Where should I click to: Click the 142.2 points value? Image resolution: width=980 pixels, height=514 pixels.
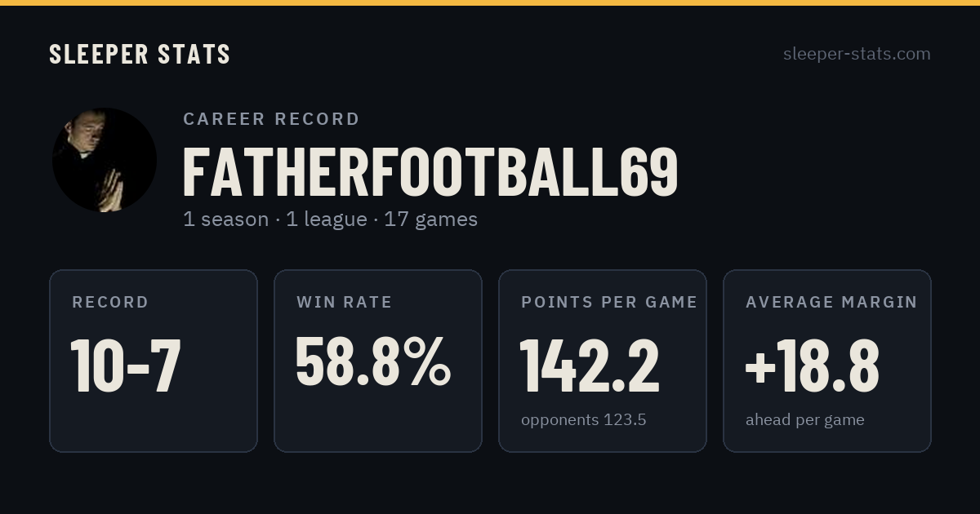point(590,366)
